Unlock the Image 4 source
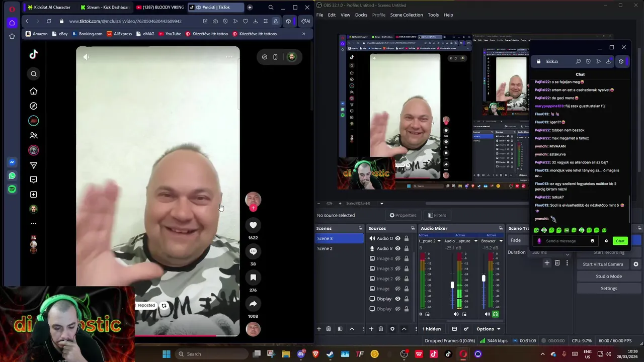The height and width of the screenshot is (362, 644). 406,258
